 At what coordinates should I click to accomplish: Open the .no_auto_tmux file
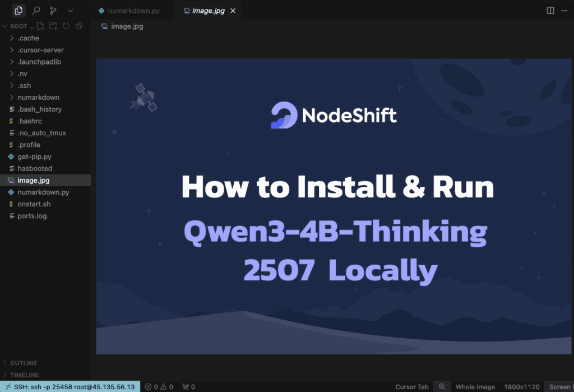[x=45, y=133]
